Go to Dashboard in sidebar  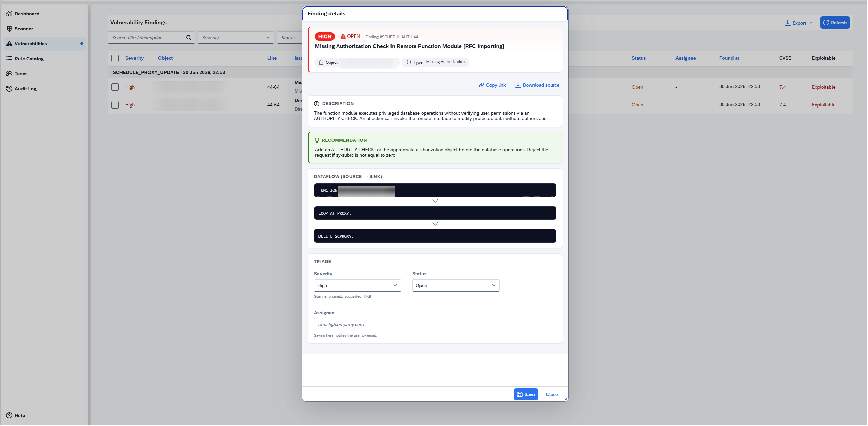click(x=45, y=14)
